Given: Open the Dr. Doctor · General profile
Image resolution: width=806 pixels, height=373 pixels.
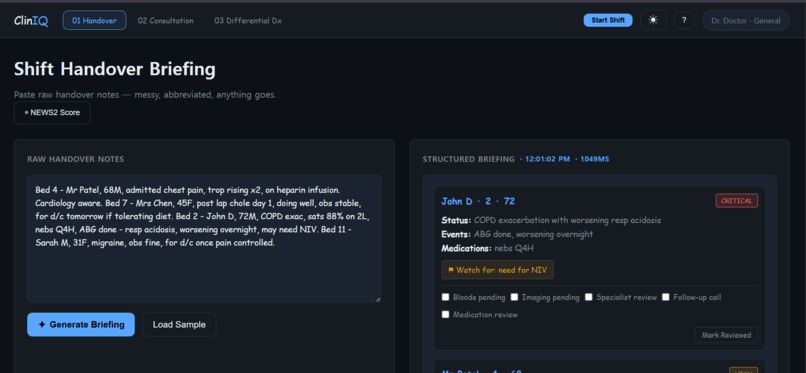Looking at the screenshot, I should point(746,21).
